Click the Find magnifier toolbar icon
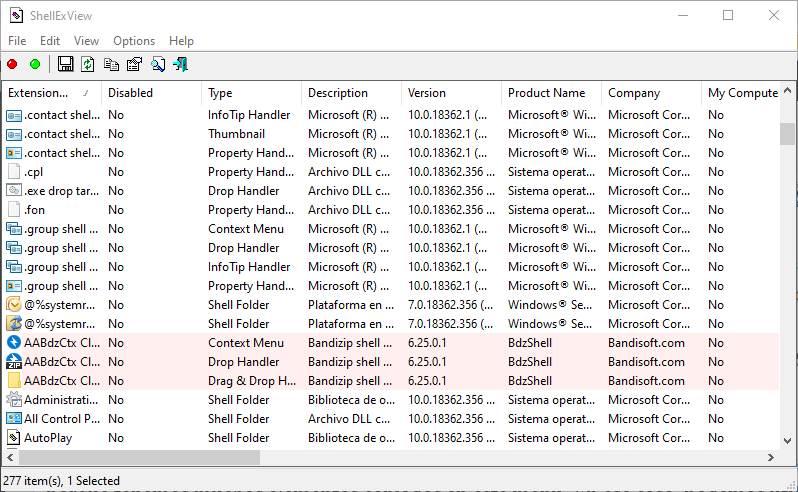The width and height of the screenshot is (798, 492). (158, 64)
